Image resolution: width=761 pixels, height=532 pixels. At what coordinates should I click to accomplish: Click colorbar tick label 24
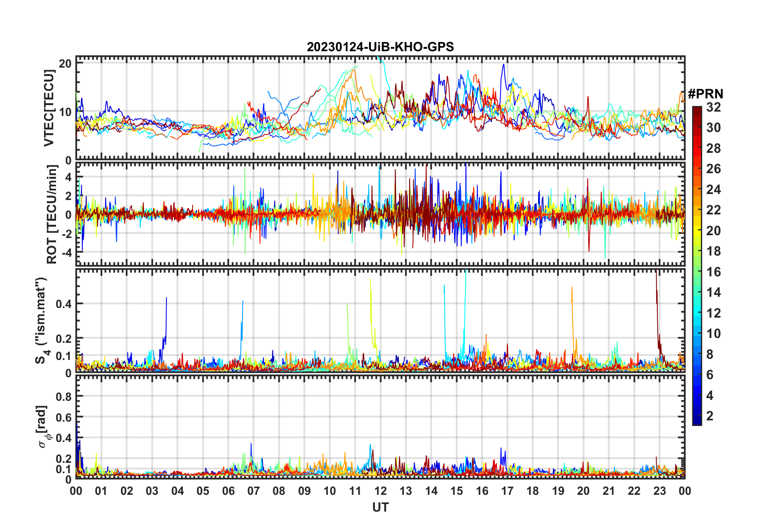[713, 189]
